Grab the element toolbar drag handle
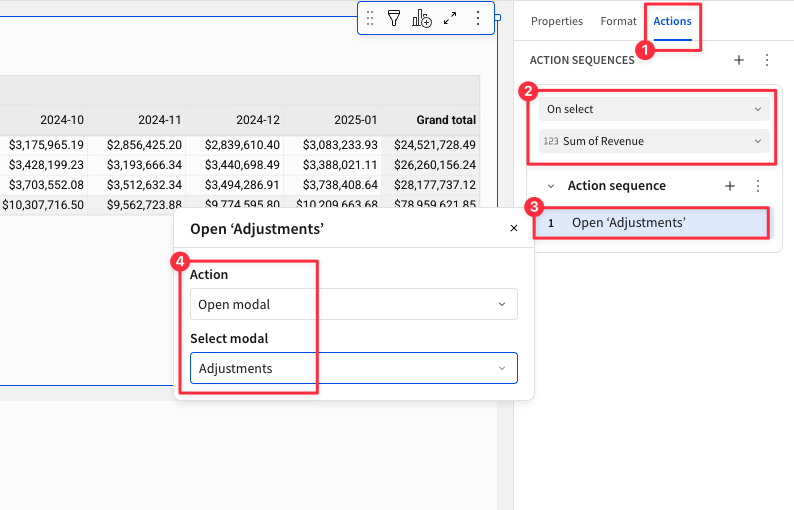This screenshot has width=794, height=510. tap(370, 18)
